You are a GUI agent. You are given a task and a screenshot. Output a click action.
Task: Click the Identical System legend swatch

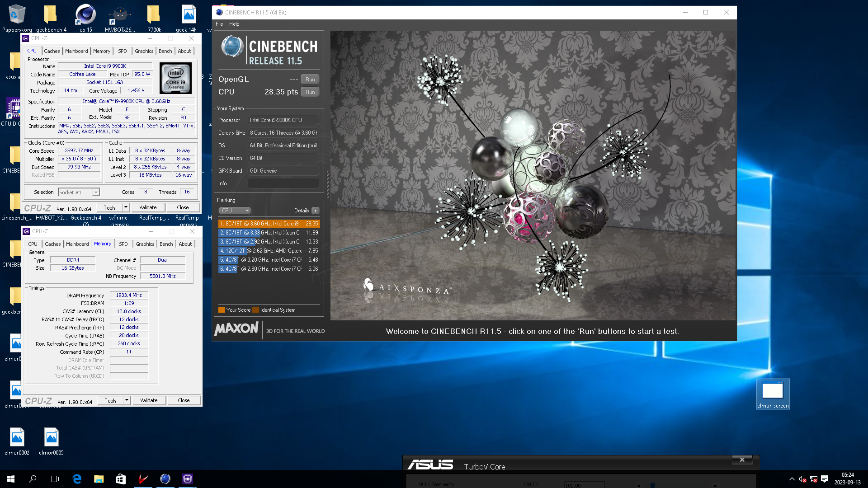(255, 310)
